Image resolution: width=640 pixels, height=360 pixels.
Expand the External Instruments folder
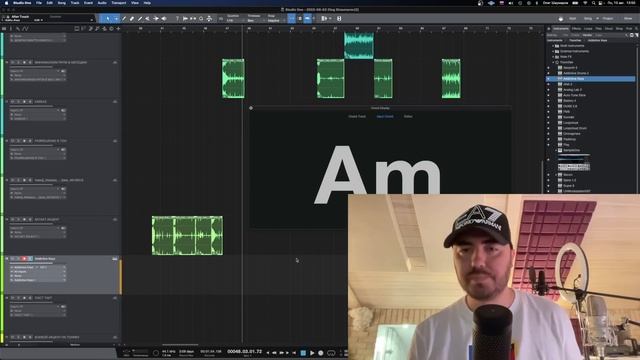coord(553,51)
